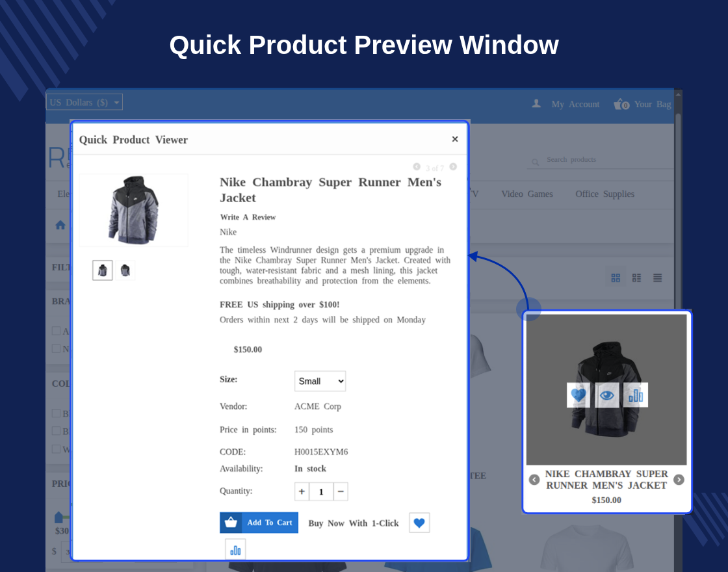Click the Add To Cart button
Screen dimensions: 728x572
[x=259, y=523]
